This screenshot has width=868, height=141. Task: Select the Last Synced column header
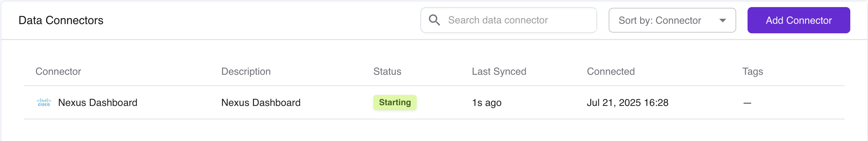pos(499,72)
